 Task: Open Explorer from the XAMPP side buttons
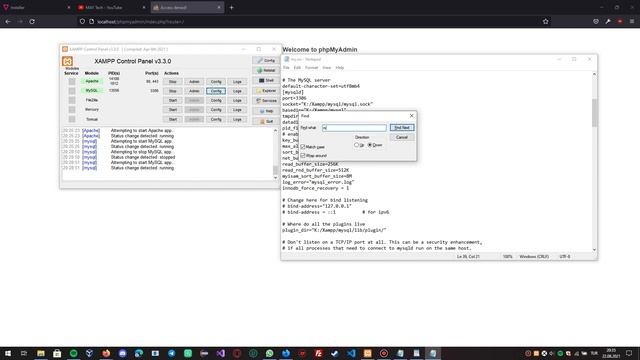pos(266,91)
